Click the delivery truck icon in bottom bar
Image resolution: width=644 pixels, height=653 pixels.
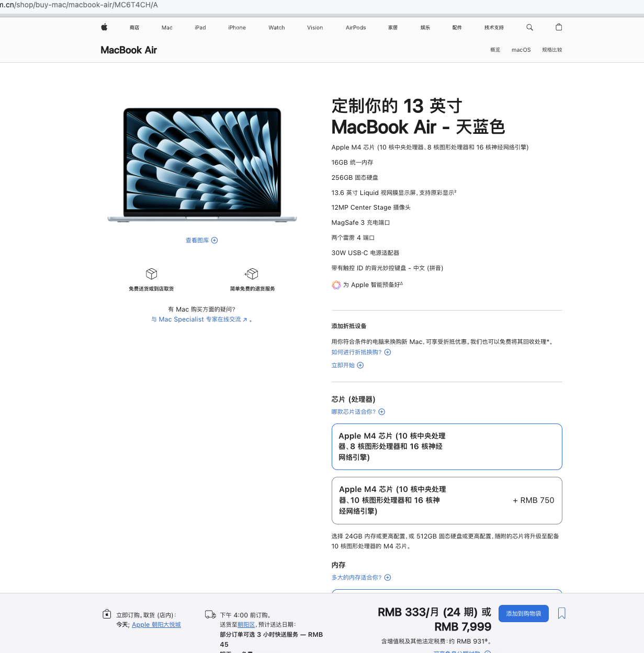[x=210, y=614]
